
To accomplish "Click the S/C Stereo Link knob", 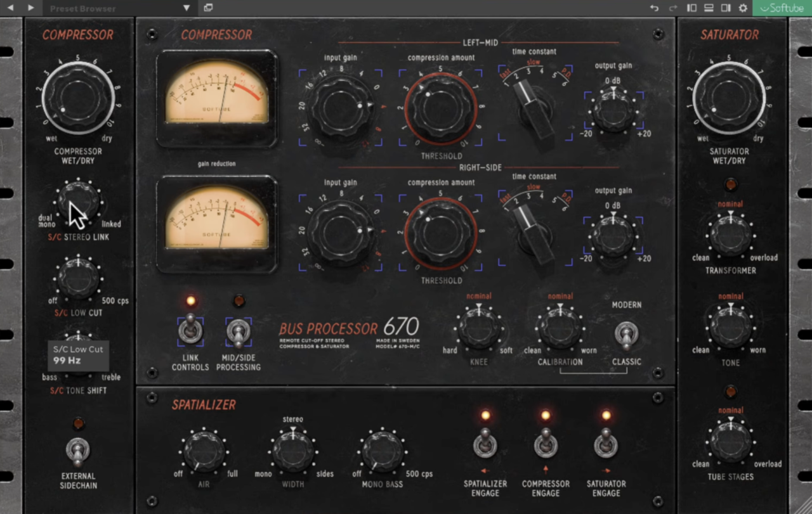I will point(79,202).
